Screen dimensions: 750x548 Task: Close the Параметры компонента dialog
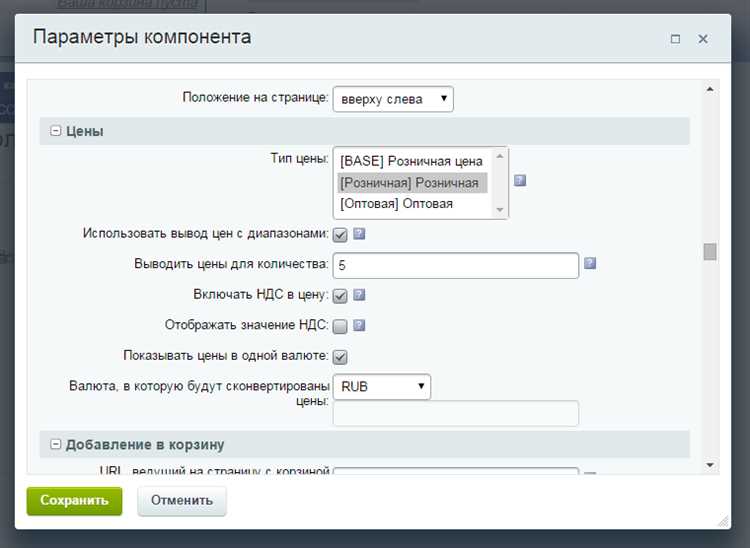click(703, 39)
